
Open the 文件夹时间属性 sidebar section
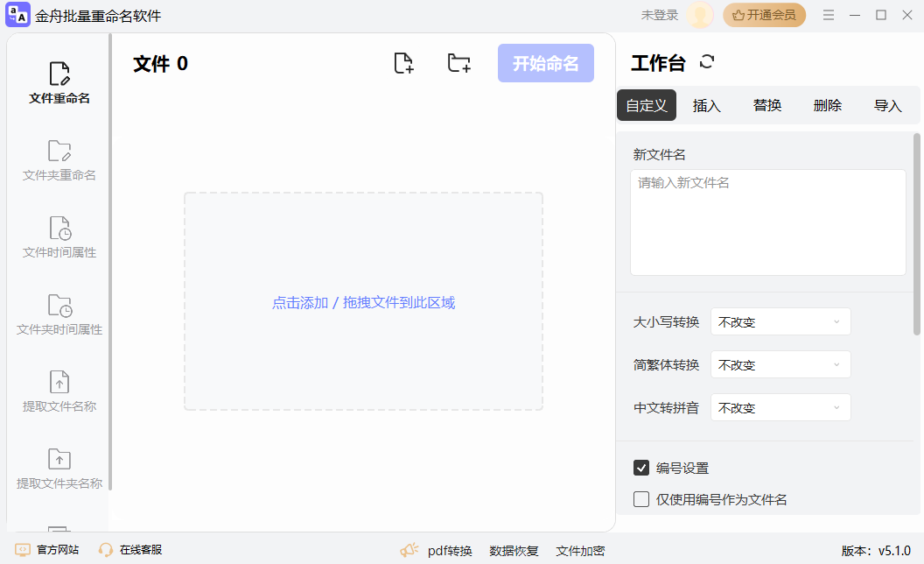[59, 314]
